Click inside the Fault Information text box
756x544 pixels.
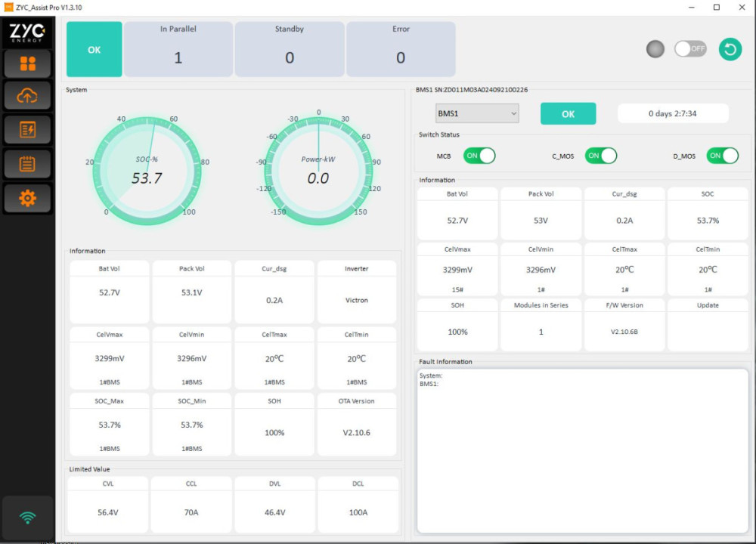click(582, 453)
